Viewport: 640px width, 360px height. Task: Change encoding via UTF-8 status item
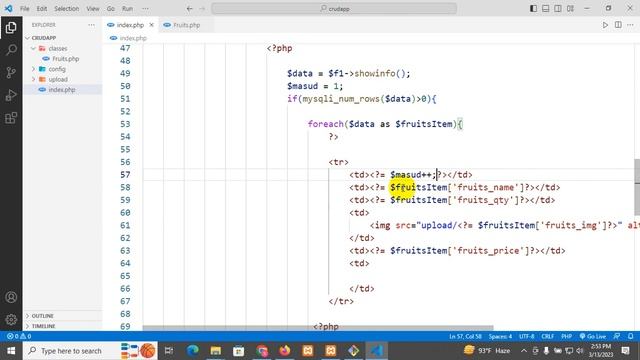point(527,336)
